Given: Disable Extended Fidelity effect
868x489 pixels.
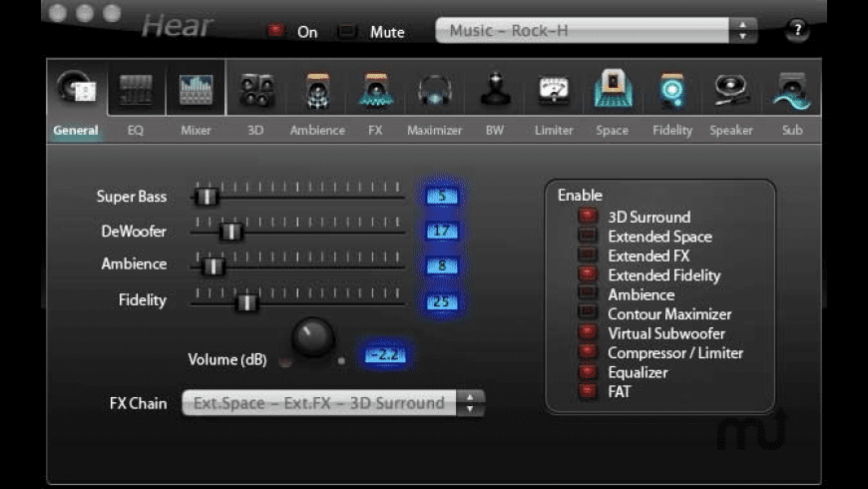Looking at the screenshot, I should pos(588,274).
